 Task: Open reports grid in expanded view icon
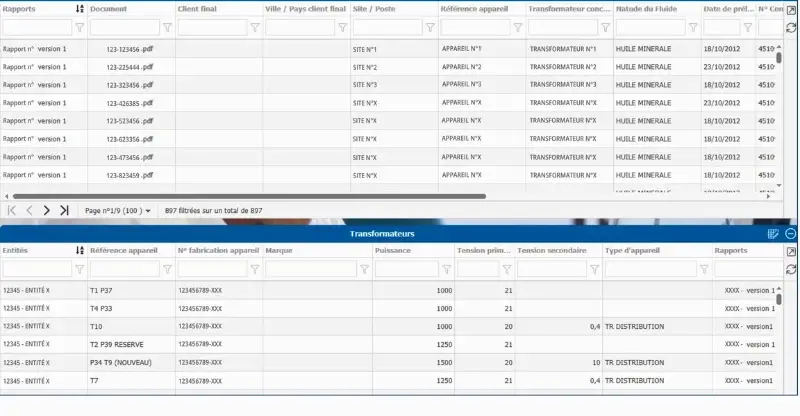point(791,10)
